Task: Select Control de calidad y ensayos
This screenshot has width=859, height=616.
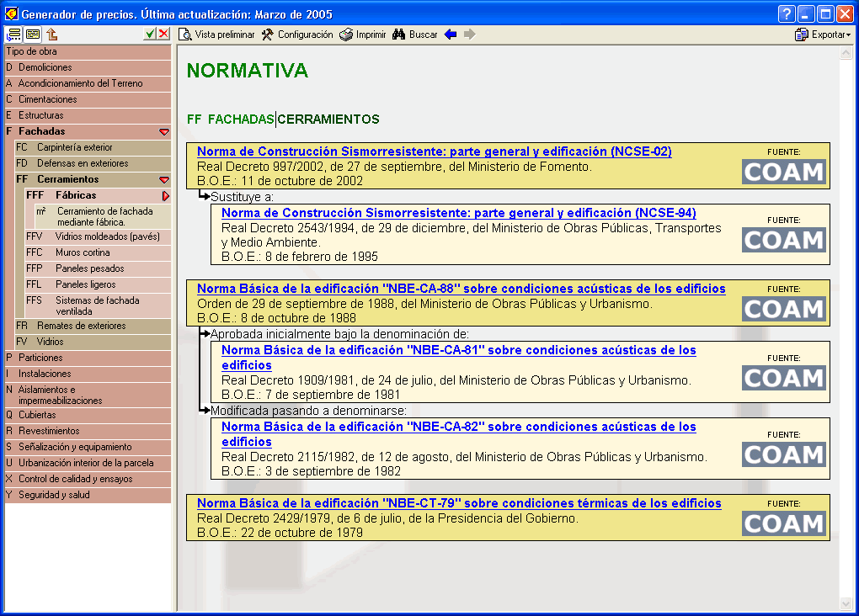Action: click(x=88, y=479)
